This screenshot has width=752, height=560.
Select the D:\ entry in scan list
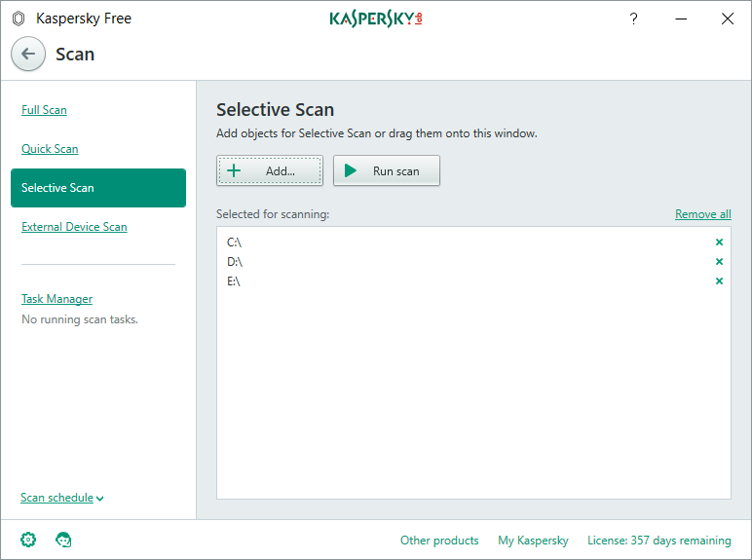(x=473, y=262)
